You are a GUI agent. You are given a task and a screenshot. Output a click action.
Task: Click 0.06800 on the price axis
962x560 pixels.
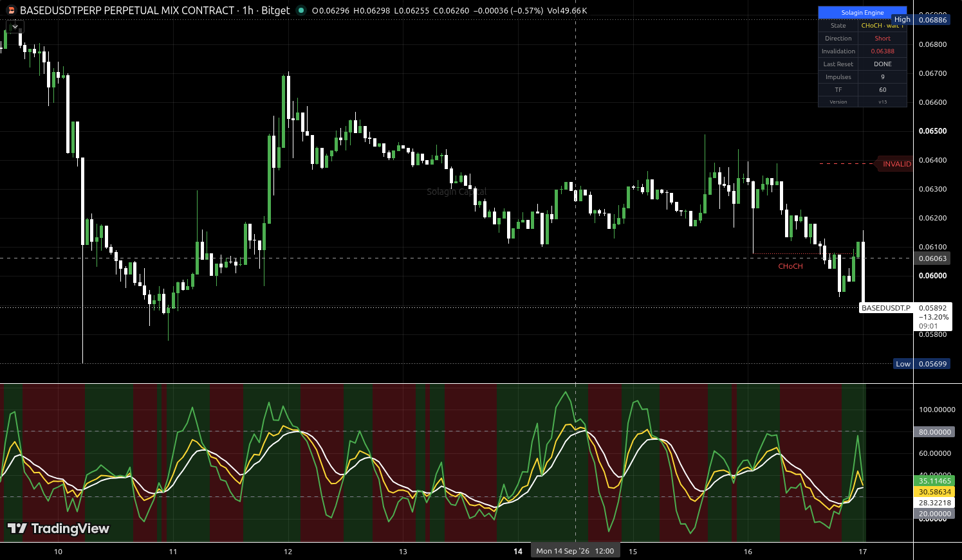[932, 44]
